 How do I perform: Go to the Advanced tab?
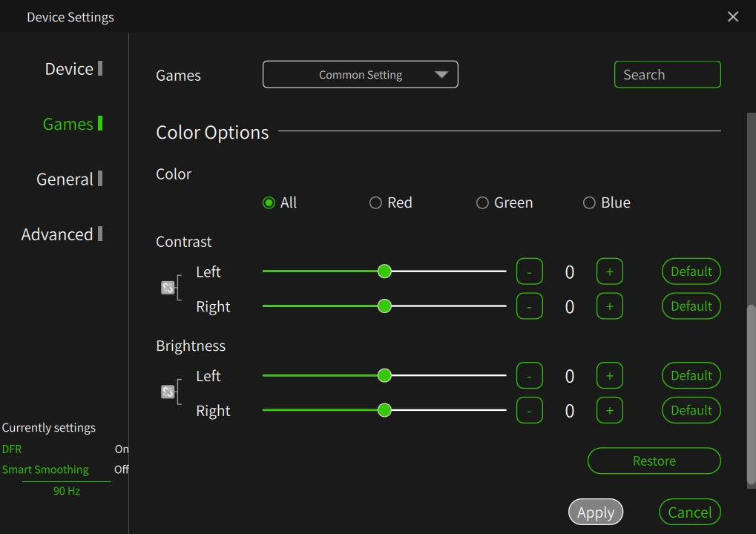(57, 234)
